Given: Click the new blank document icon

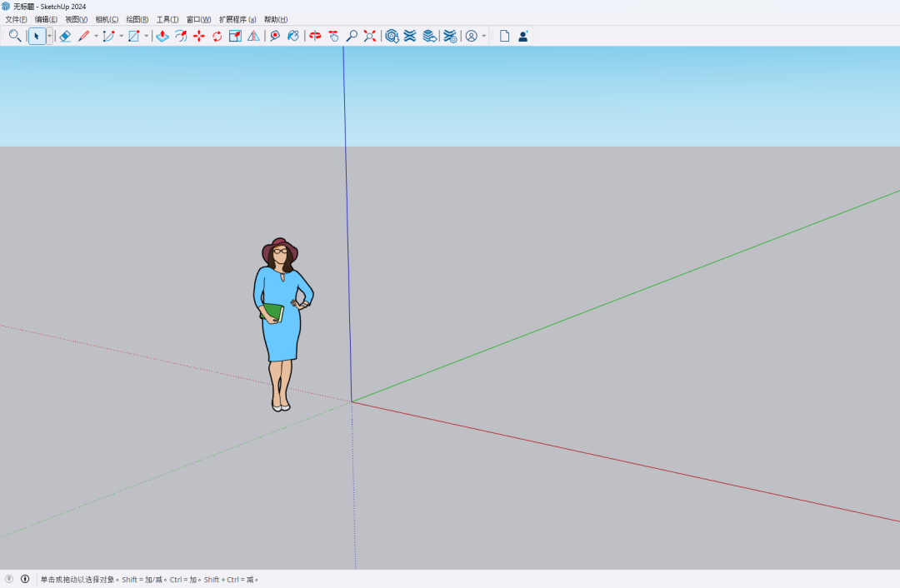Looking at the screenshot, I should point(504,36).
